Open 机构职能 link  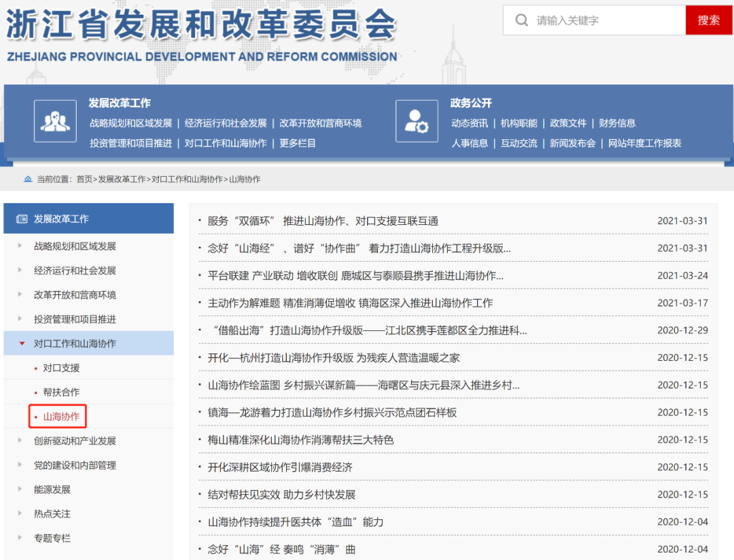point(519,123)
